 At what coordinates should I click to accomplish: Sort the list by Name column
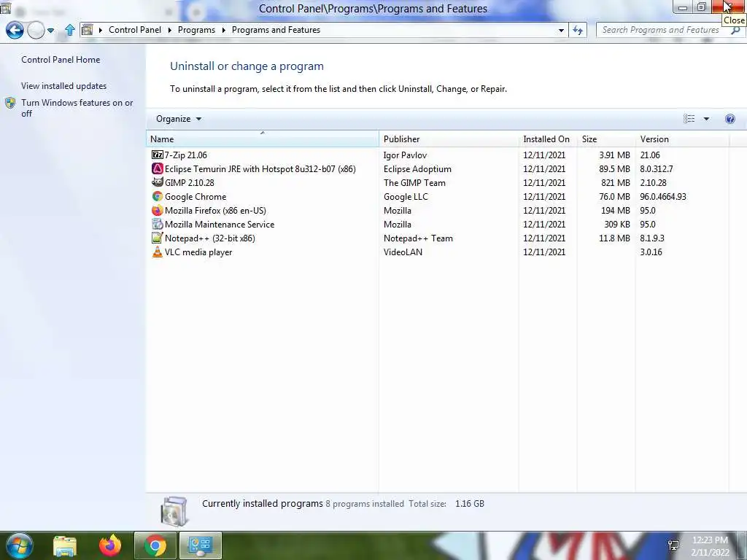(263, 139)
